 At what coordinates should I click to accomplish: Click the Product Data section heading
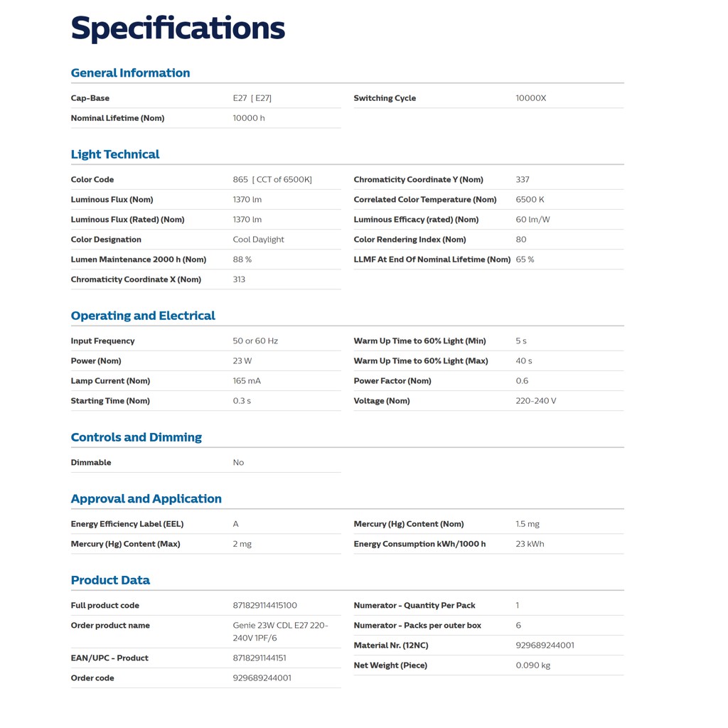[110, 580]
